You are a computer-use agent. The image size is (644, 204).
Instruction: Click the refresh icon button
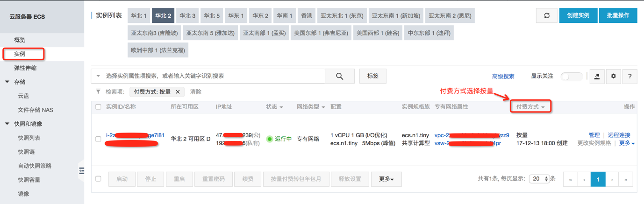tap(546, 15)
